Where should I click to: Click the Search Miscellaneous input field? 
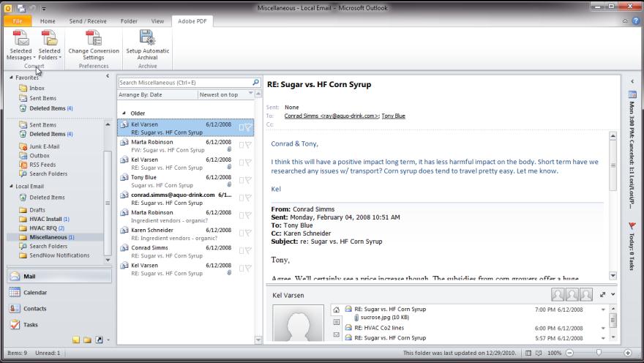click(185, 83)
